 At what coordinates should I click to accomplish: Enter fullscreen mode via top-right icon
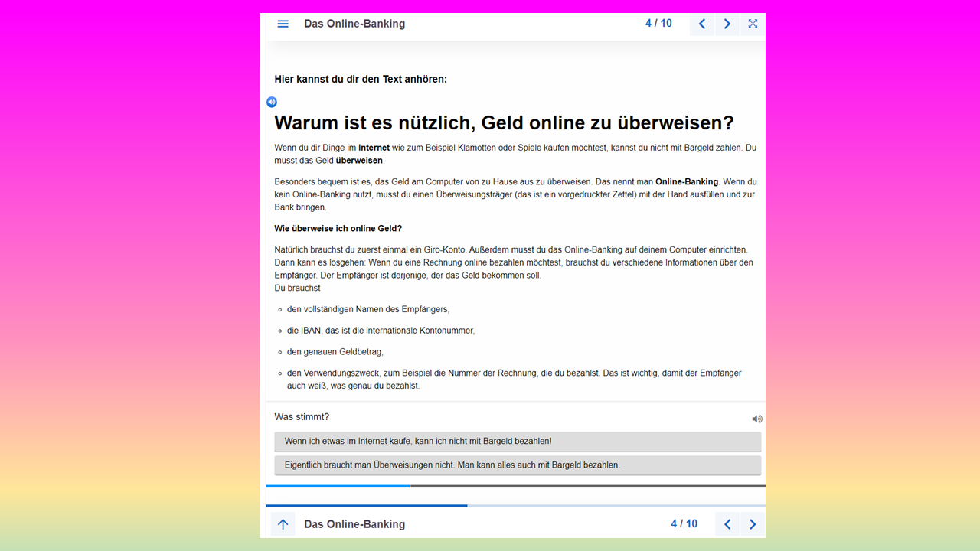[753, 24]
